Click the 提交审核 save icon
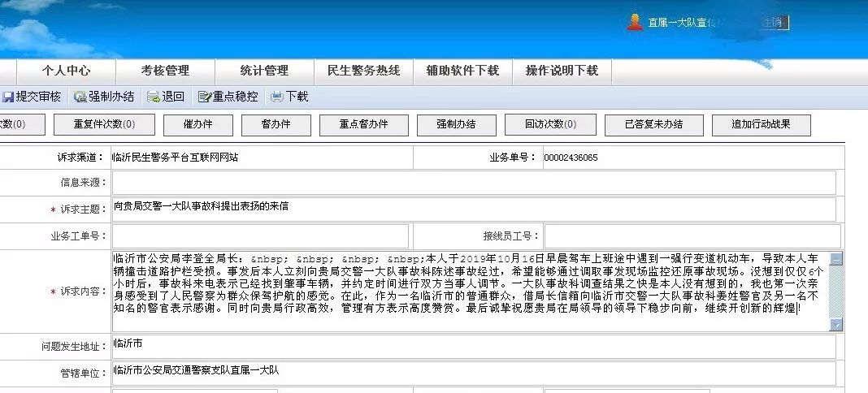 (8, 97)
